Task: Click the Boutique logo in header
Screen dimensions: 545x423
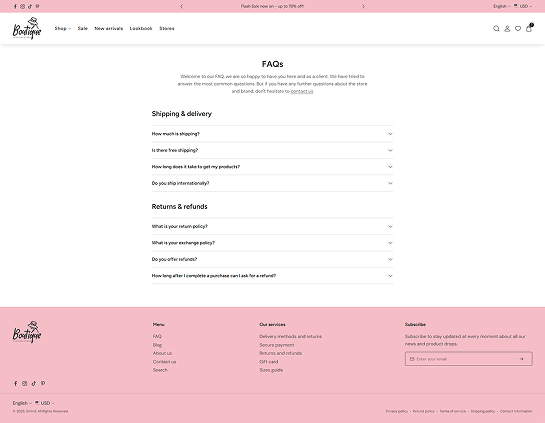Action: tap(27, 28)
